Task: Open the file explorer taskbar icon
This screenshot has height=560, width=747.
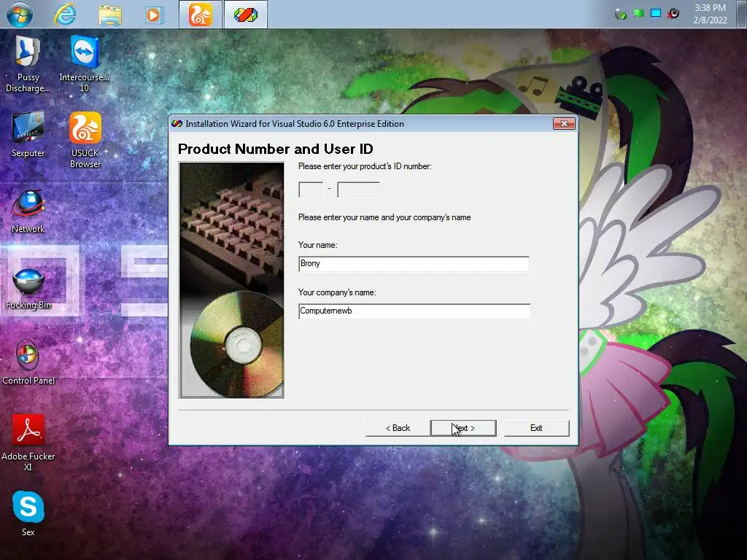Action: tap(110, 15)
